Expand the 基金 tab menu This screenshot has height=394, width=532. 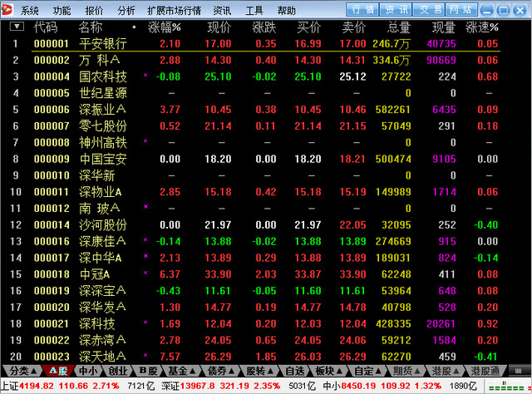click(181, 371)
